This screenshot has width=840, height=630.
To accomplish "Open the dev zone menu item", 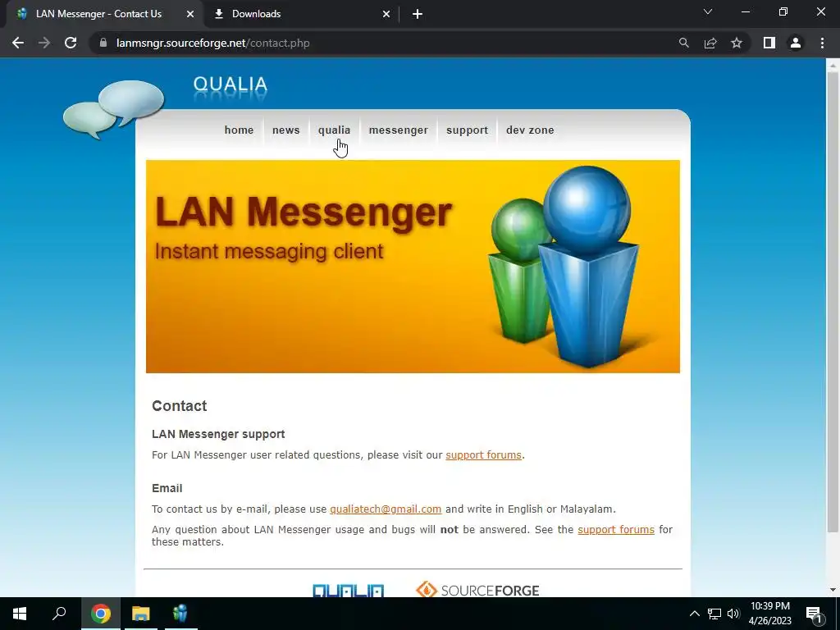I will pyautogui.click(x=531, y=130).
